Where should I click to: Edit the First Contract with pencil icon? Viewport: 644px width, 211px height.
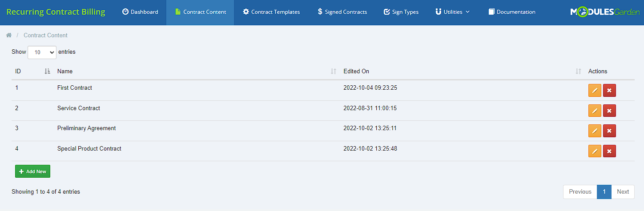point(595,91)
